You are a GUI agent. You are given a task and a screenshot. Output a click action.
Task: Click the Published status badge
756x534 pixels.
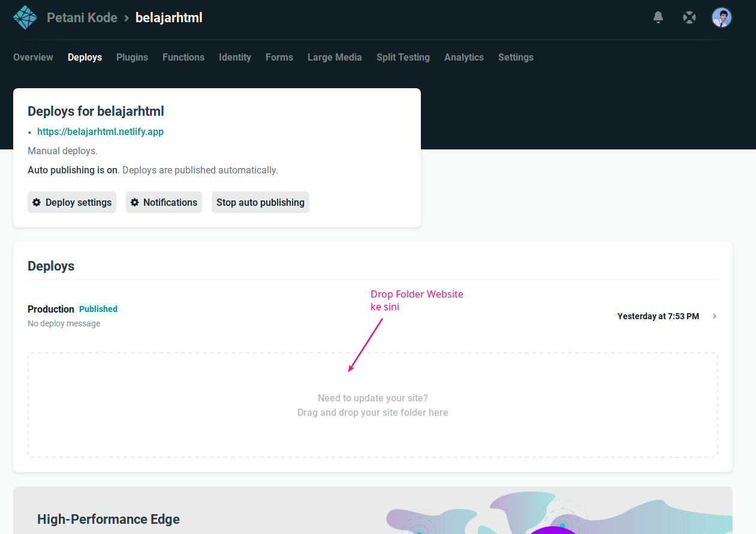click(x=98, y=309)
